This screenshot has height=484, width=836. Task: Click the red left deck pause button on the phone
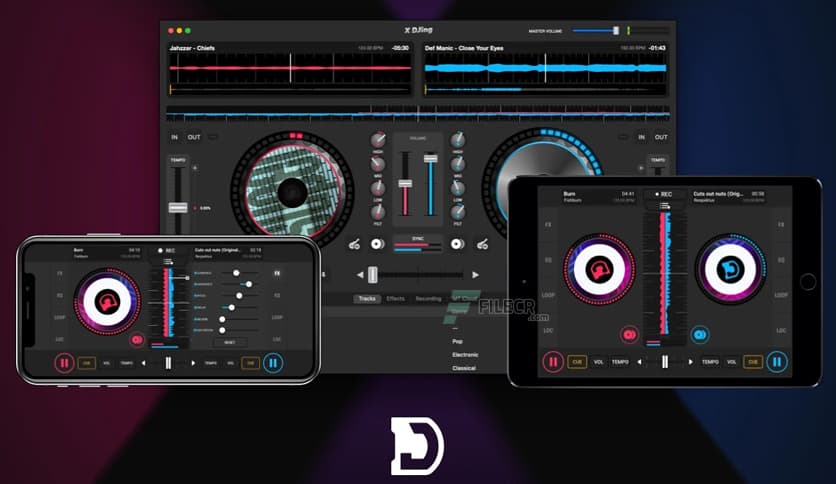(x=64, y=363)
